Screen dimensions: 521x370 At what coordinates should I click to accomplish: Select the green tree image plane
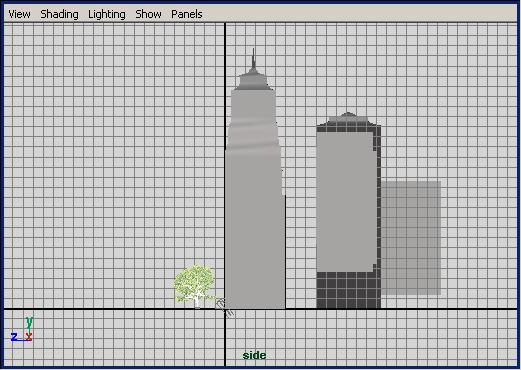pyautogui.click(x=194, y=286)
